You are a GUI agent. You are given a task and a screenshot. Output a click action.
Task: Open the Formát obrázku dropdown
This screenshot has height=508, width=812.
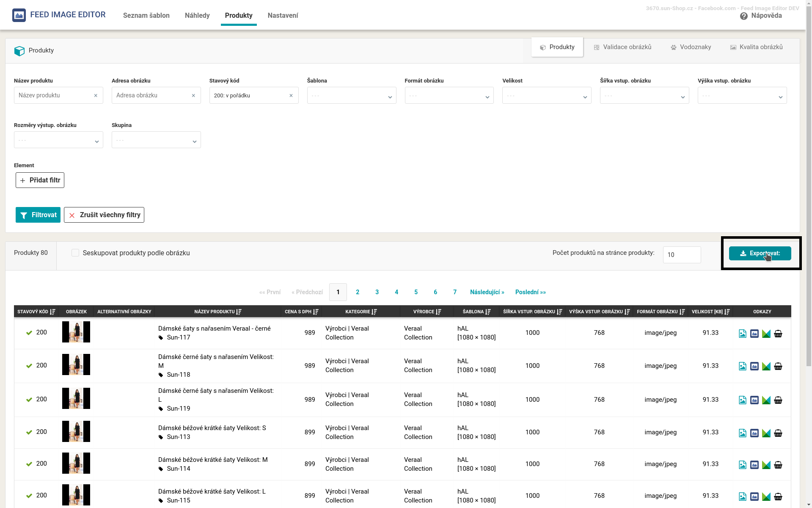[449, 96]
